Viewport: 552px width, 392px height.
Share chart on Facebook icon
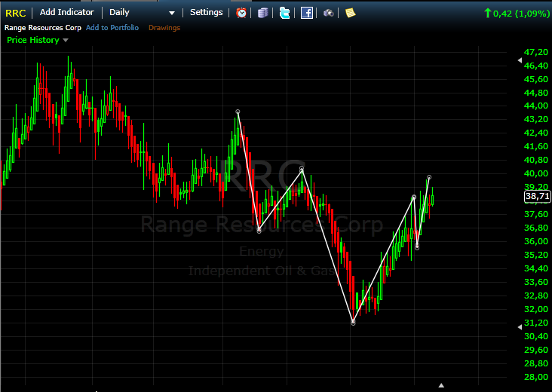307,13
